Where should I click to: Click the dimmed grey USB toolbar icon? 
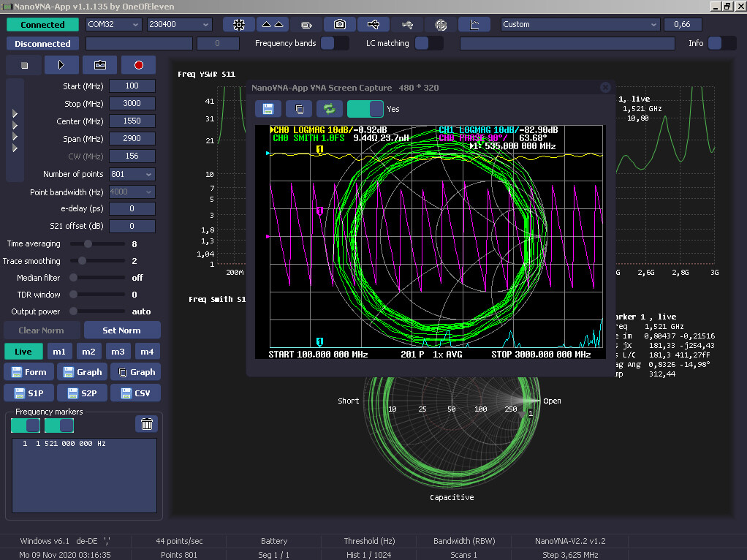[407, 24]
